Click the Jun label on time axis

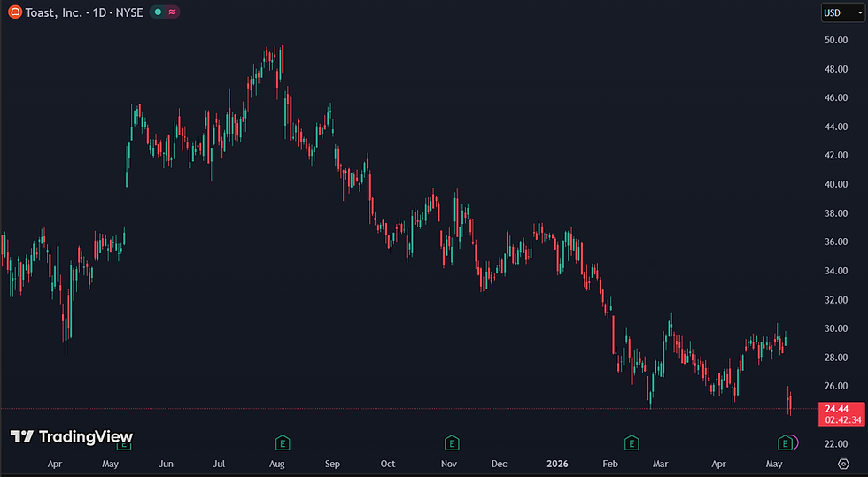(167, 465)
